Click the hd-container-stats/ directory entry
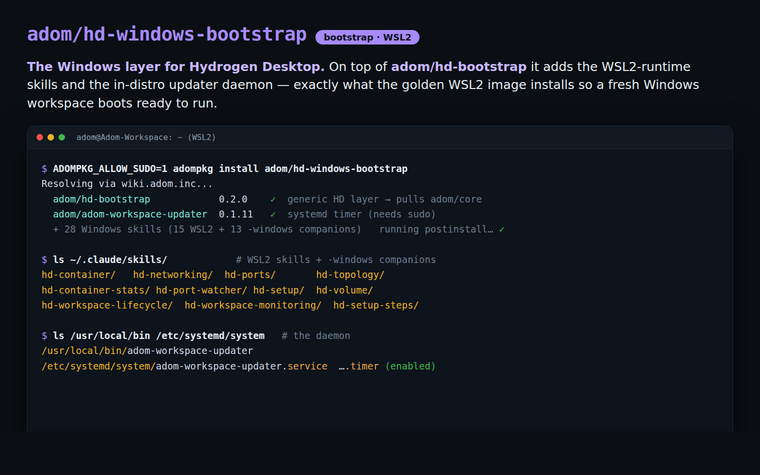 (x=95, y=290)
